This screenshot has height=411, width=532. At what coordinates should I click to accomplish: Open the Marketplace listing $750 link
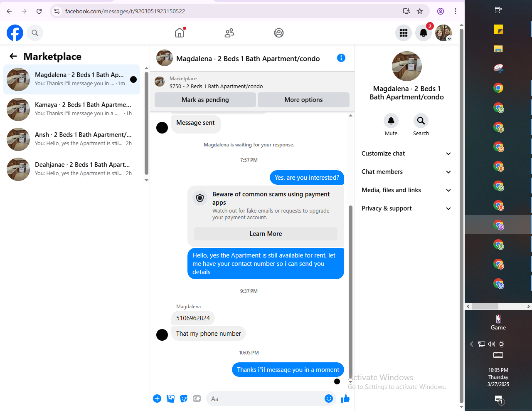pos(216,87)
